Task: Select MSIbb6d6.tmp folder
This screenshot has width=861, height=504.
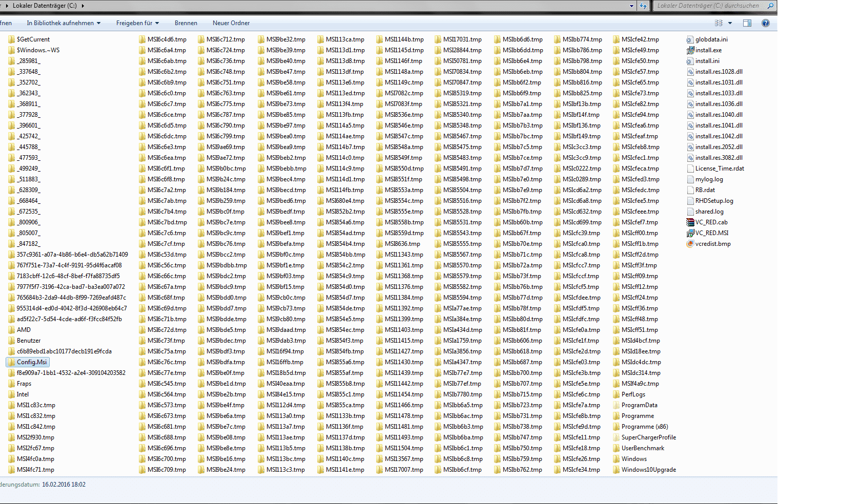Action: coord(518,39)
